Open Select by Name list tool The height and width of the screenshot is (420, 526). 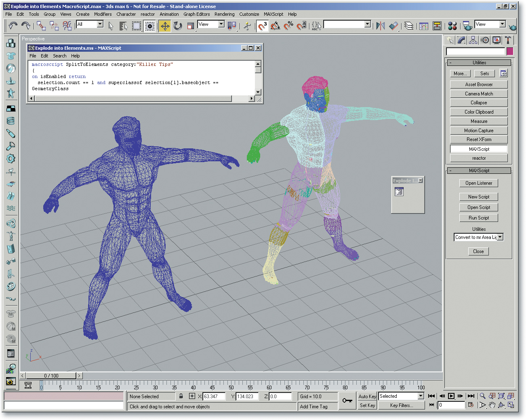tap(124, 26)
